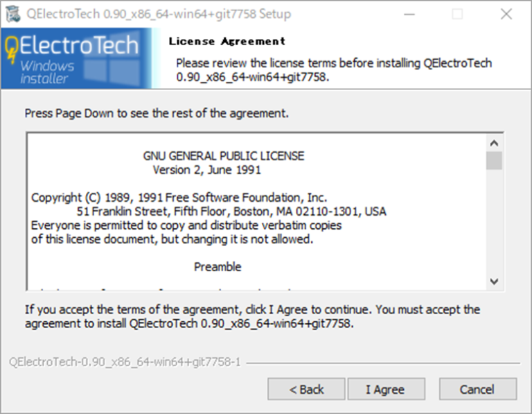Click the License Agreement header title
Viewport: 532px width, 414px height.
click(x=227, y=42)
